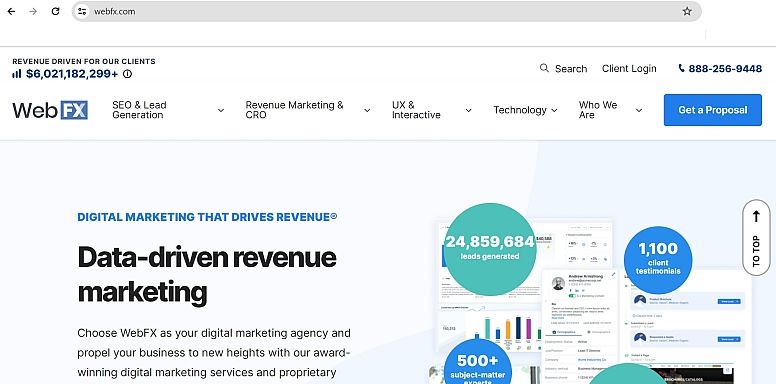
Task: Reload the page with the refresh icon
Action: [x=55, y=11]
